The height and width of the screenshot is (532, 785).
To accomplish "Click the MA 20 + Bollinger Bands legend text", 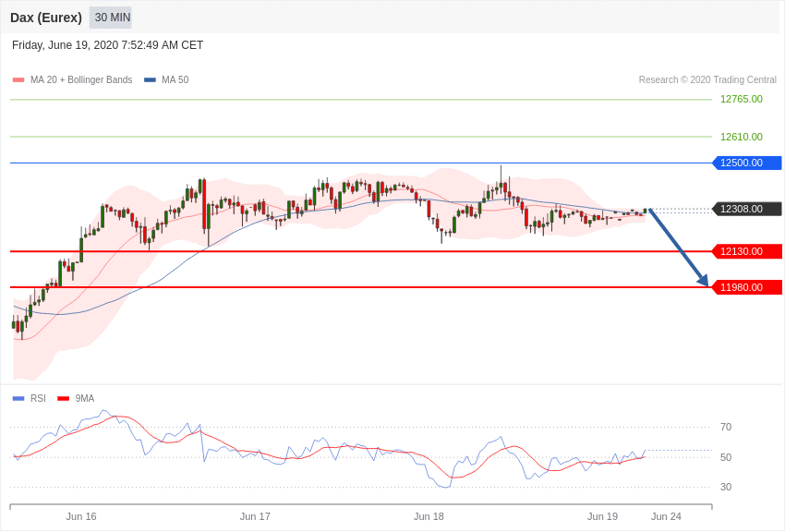I will 81,79.
